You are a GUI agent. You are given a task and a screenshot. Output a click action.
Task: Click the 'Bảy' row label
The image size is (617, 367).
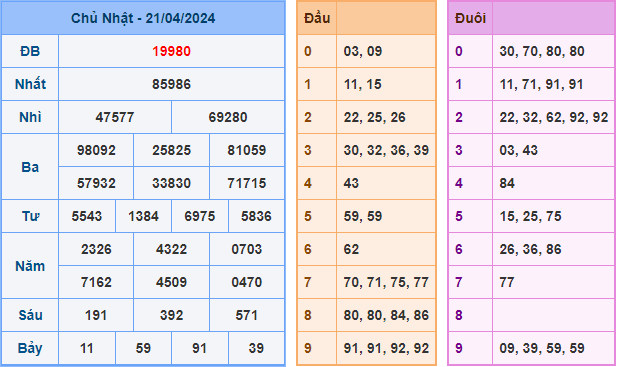tap(30, 349)
